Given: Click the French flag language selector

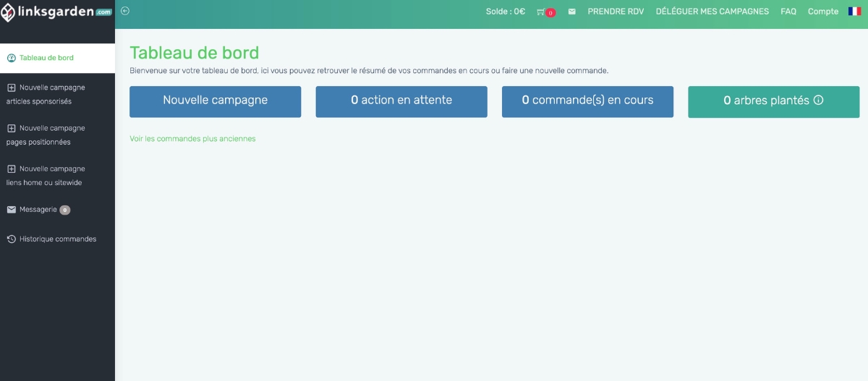Looking at the screenshot, I should click(x=854, y=12).
